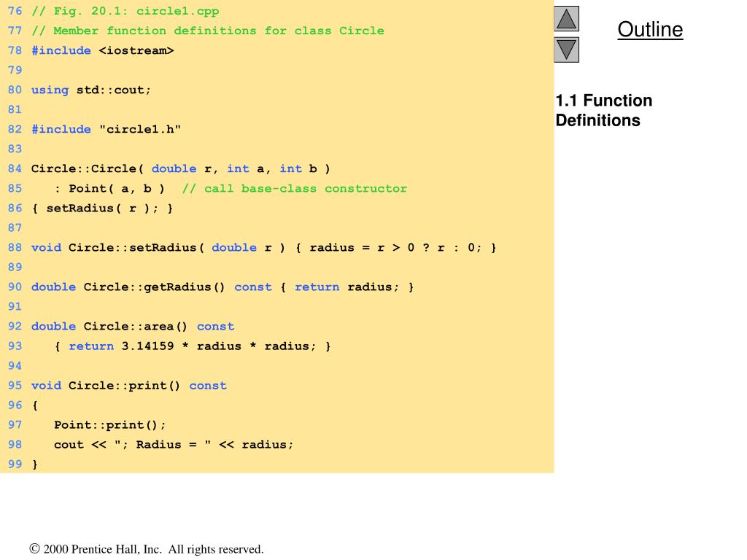Click the 'cout << "; Radius = "' line
Image resolution: width=747 pixels, height=560 pixels.
click(174, 445)
